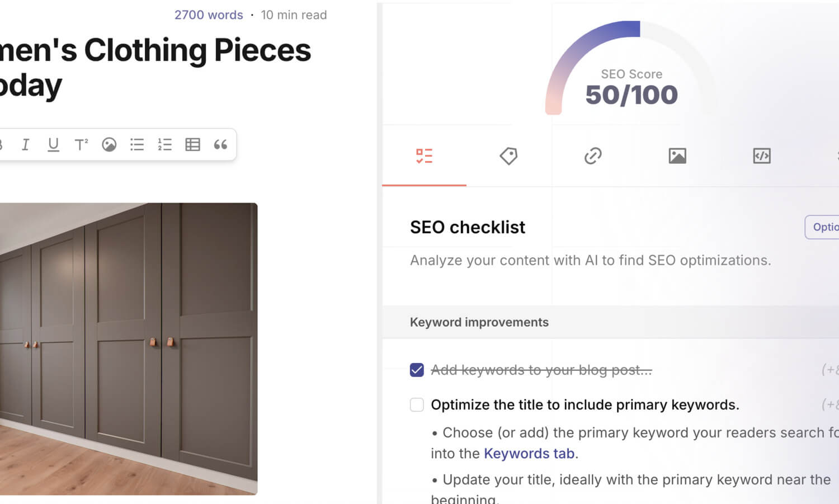The width and height of the screenshot is (839, 504).
Task: Follow the Keywords tab link
Action: tap(529, 454)
